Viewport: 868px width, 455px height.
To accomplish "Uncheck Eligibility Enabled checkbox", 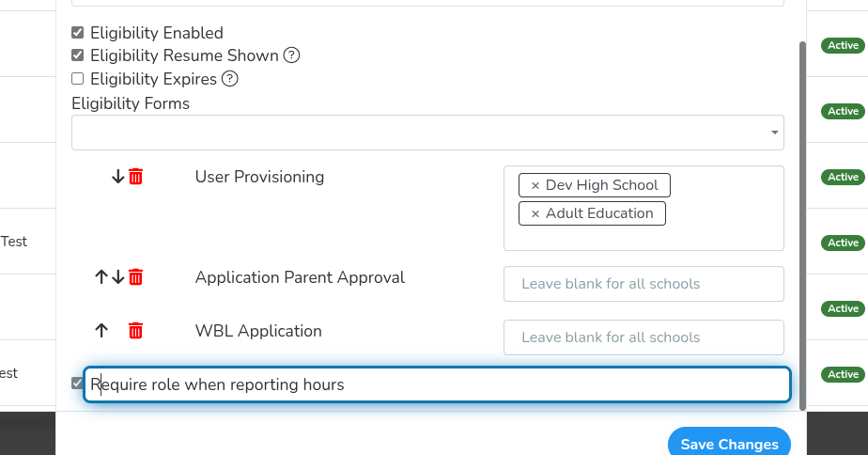I will [77, 33].
